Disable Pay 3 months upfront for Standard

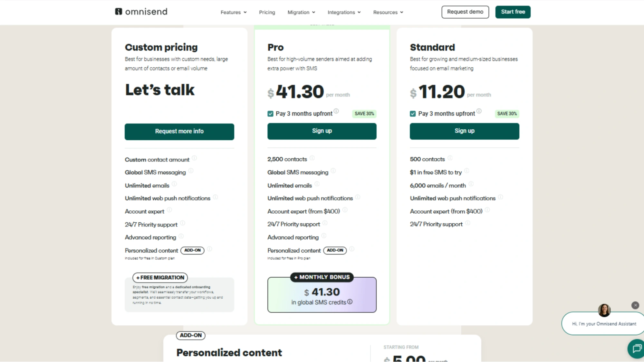pos(413,114)
